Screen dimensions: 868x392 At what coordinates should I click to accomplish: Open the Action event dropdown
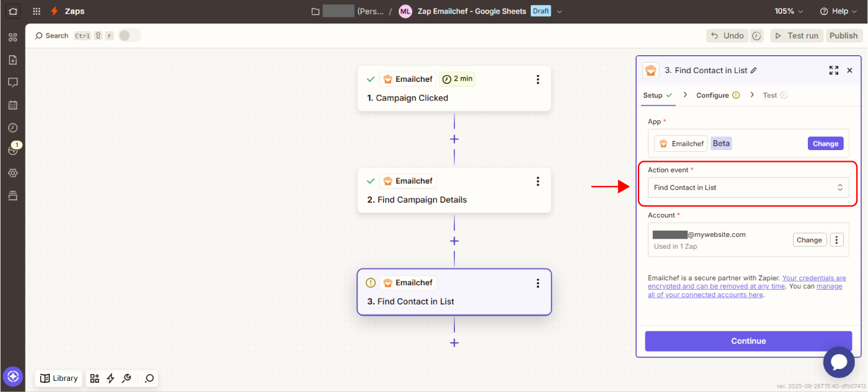point(748,187)
